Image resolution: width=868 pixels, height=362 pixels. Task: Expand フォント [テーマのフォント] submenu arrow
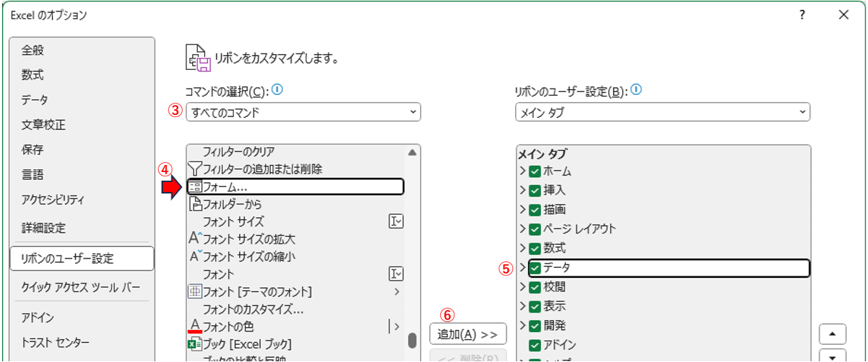pos(396,291)
